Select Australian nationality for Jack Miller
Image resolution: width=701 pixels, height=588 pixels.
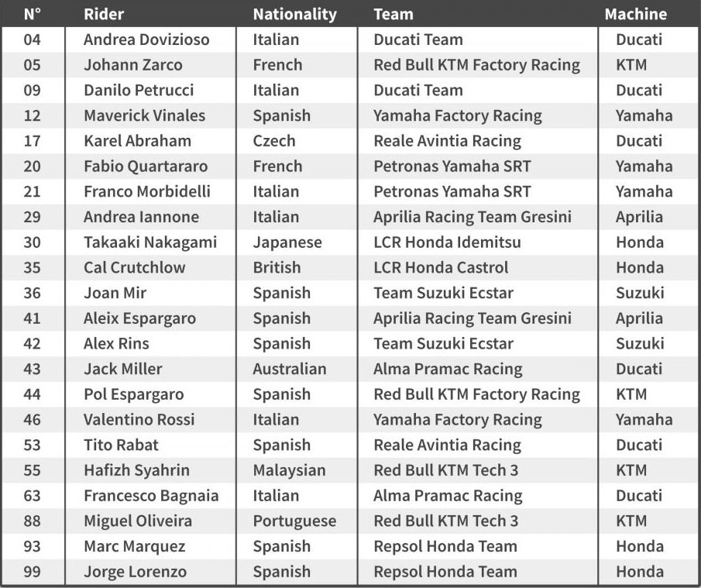click(289, 369)
